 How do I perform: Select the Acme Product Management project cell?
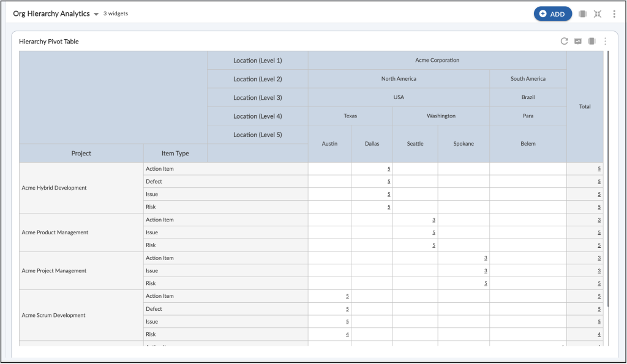click(x=81, y=232)
